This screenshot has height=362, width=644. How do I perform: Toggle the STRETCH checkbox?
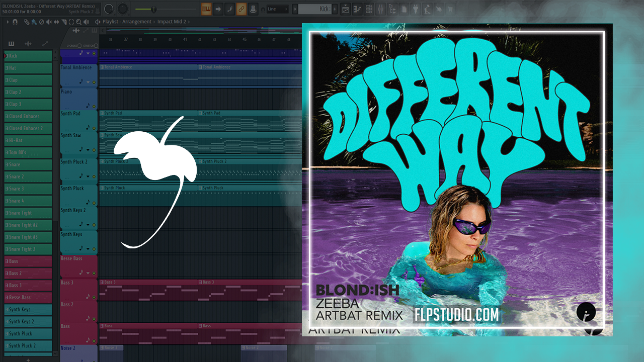[97, 46]
